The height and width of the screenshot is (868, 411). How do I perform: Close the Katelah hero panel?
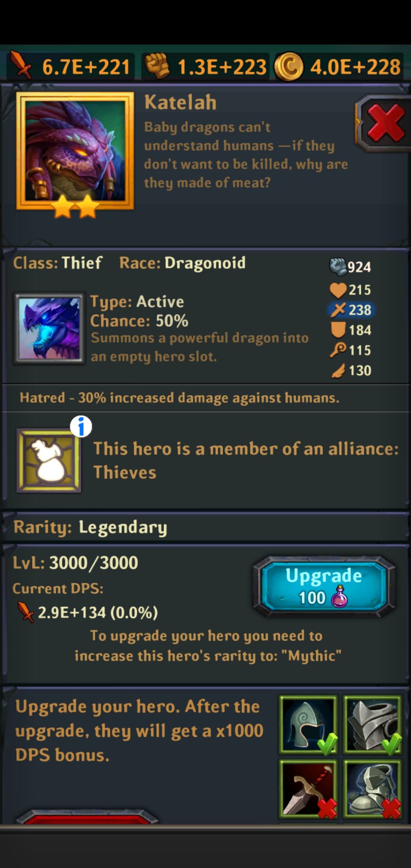point(383,123)
